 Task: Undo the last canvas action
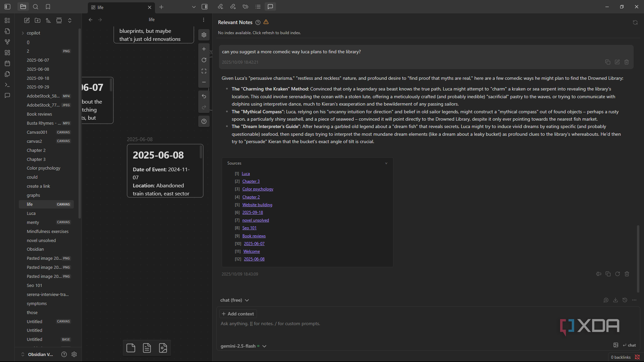click(204, 96)
